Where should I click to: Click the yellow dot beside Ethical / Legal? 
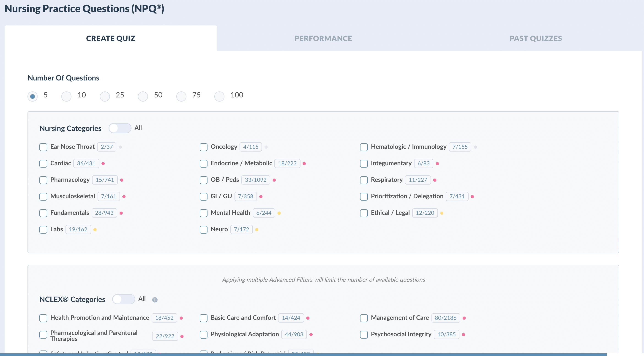coord(442,213)
